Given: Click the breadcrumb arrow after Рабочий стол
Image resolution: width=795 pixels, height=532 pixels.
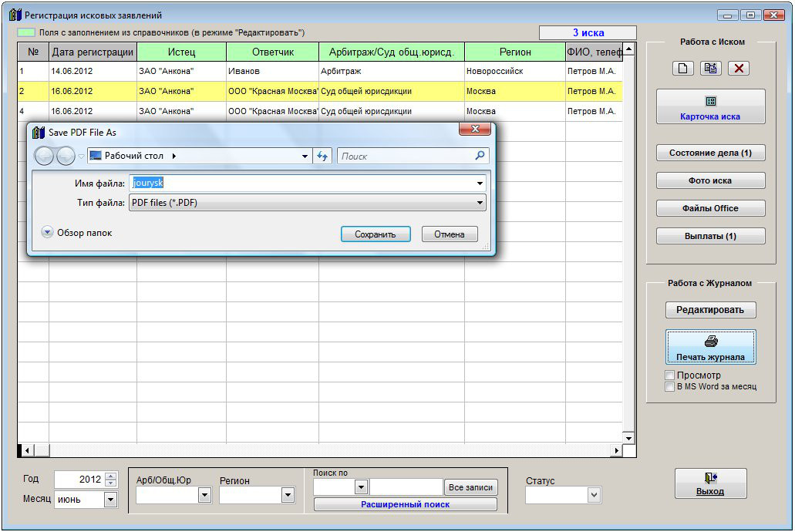Looking at the screenshot, I should (x=174, y=157).
